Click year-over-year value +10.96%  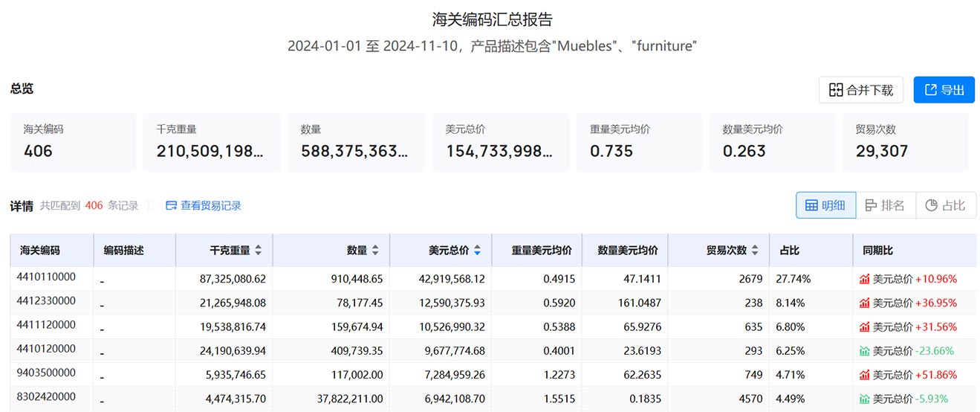point(936,279)
